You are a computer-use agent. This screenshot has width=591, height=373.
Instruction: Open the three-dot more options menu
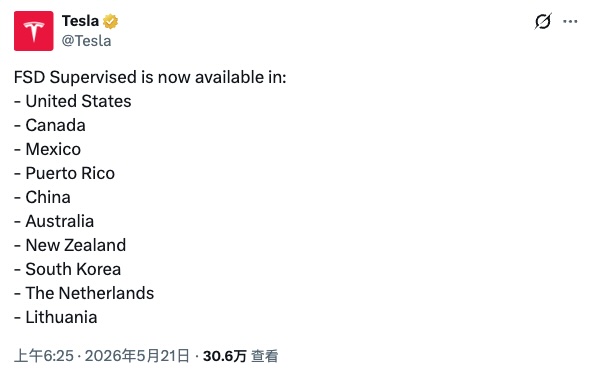[x=570, y=21]
